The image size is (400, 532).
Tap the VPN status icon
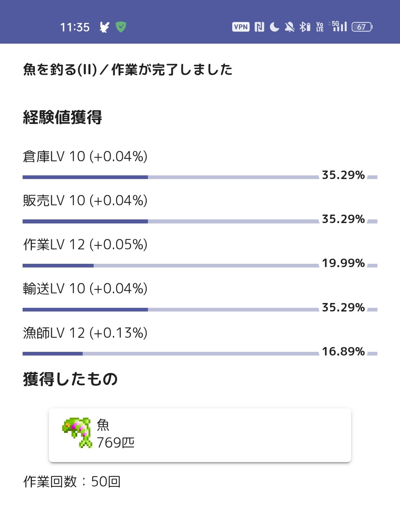[241, 27]
